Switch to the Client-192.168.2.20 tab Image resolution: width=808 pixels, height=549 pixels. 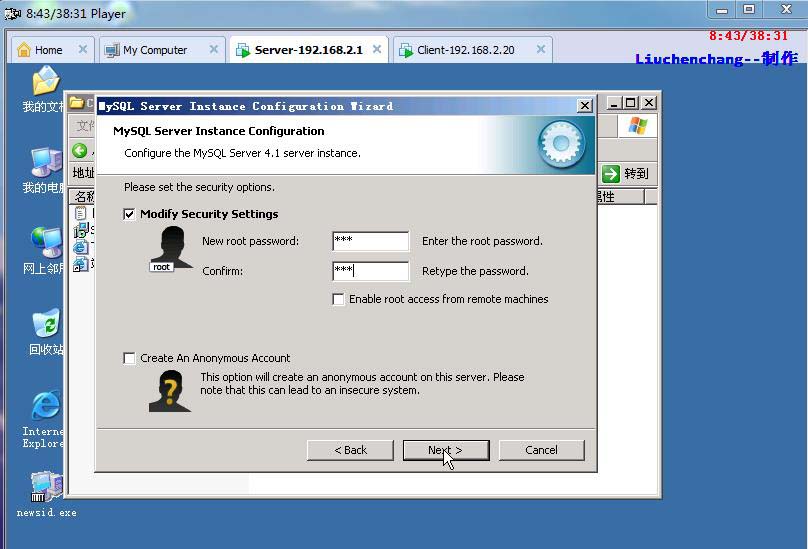pos(472,50)
